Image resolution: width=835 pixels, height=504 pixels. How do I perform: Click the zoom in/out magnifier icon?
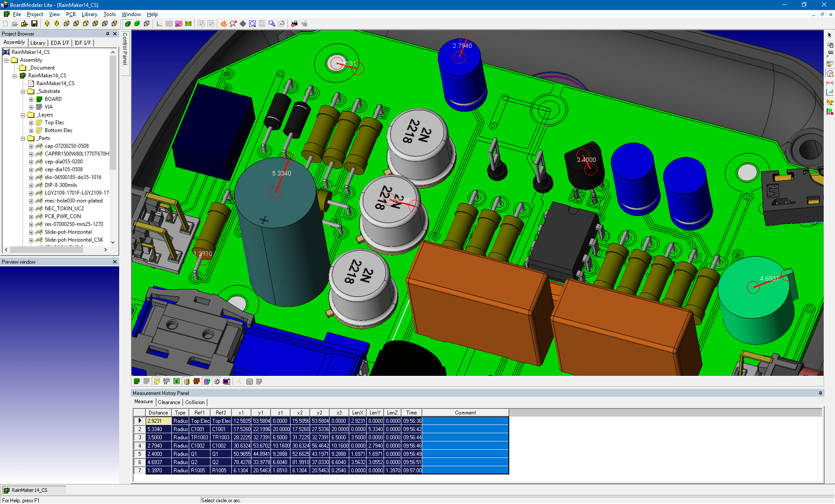(233, 23)
